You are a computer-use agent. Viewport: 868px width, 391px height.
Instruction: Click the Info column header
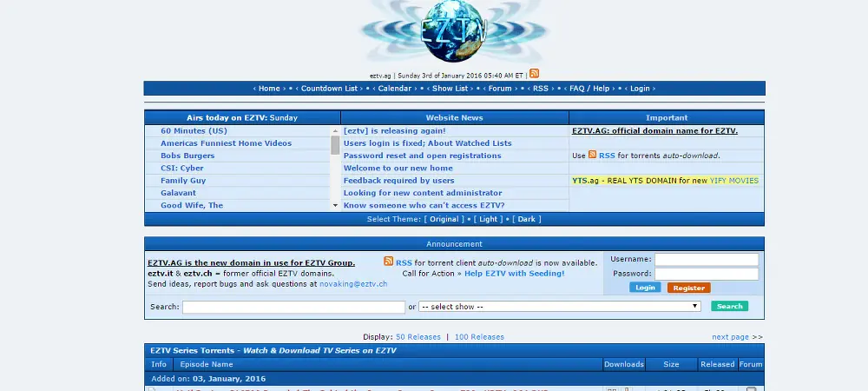click(x=159, y=364)
